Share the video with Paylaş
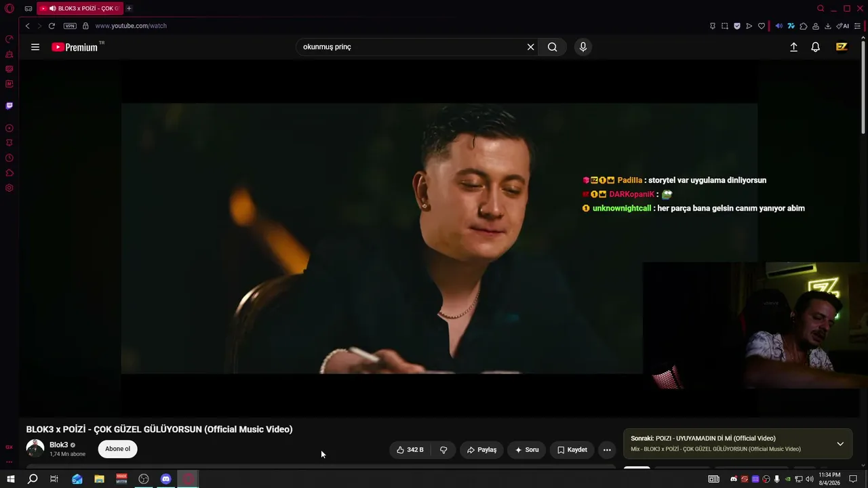 tap(481, 449)
